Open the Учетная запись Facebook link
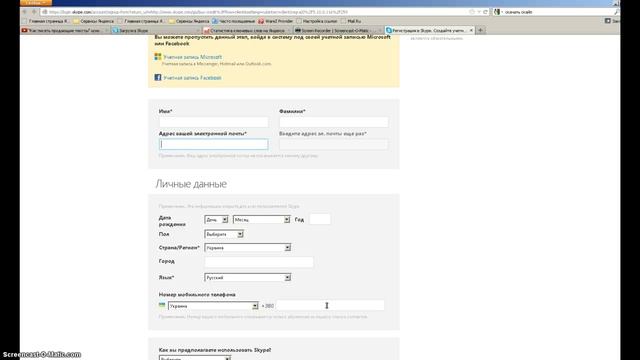Screen dimensions: 640x360 [x=192, y=78]
